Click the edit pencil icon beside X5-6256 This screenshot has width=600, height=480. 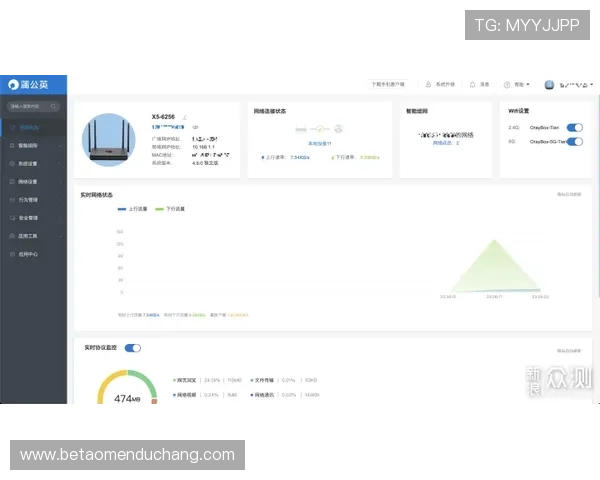click(x=185, y=117)
